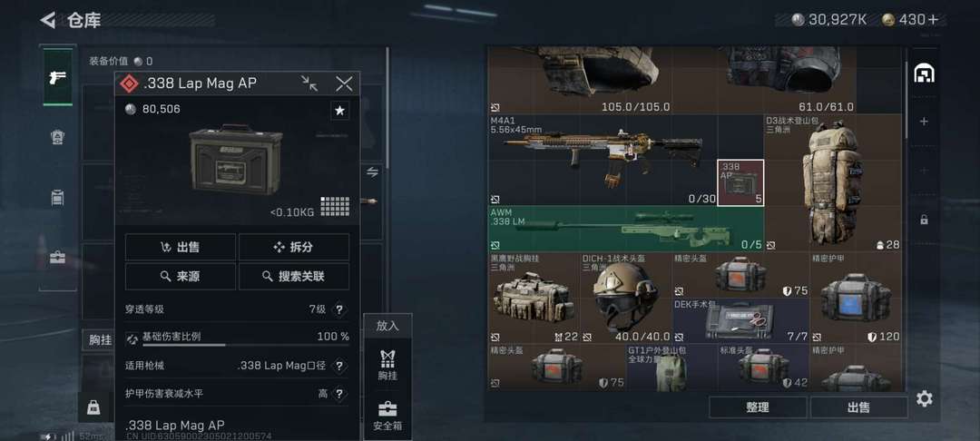Click the swap arrows icon beside equipment panel

click(x=373, y=171)
